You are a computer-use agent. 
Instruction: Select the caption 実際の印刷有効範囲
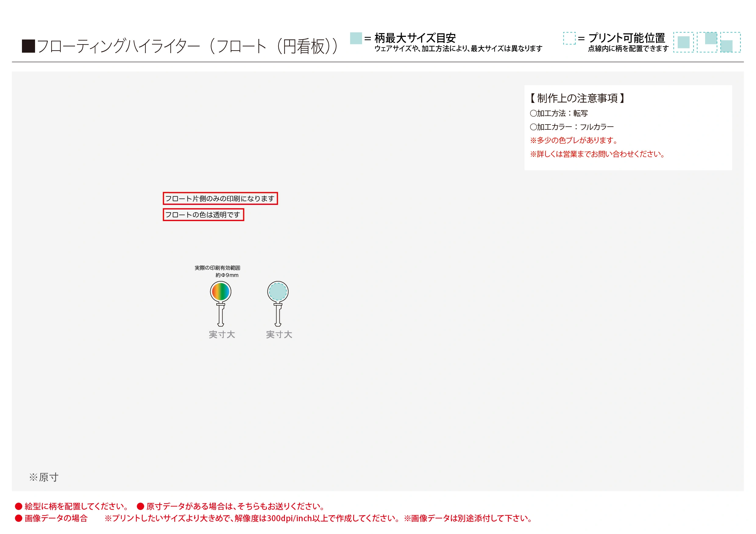pyautogui.click(x=217, y=268)
